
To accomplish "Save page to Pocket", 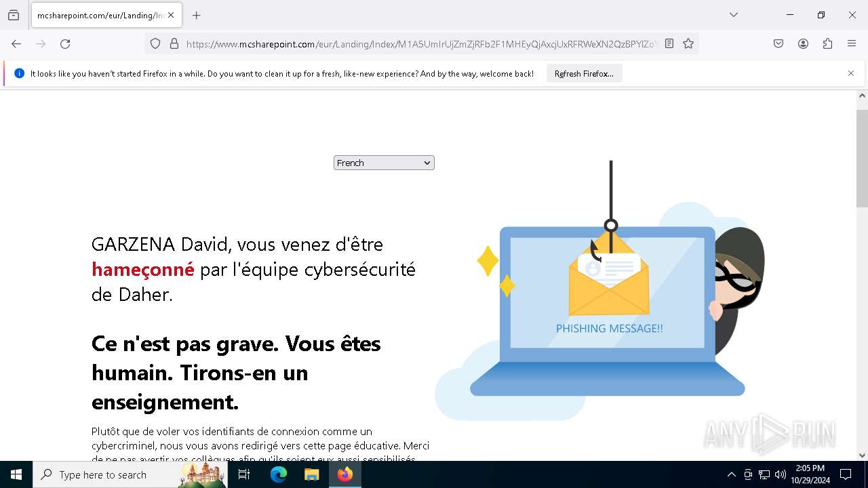I will point(778,43).
